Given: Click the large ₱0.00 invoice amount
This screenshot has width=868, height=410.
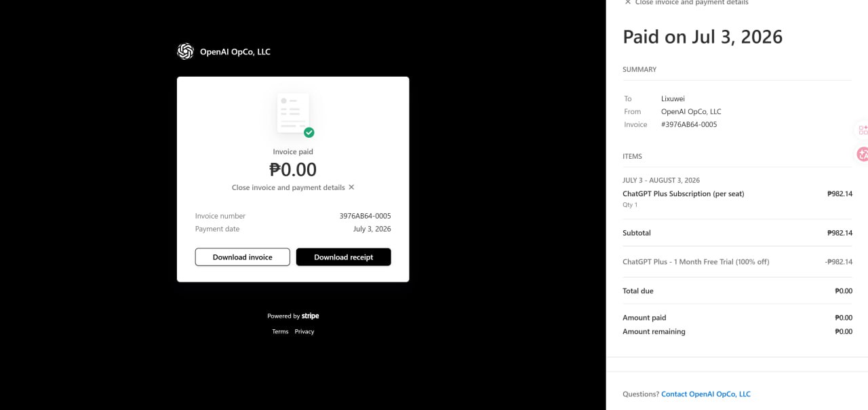Looking at the screenshot, I should coord(293,169).
